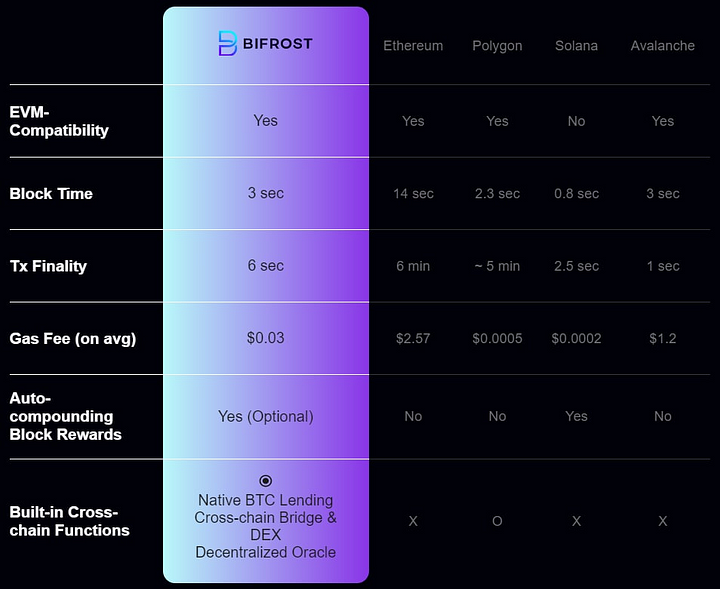720x589 pixels.
Task: Click the EVM-Compatibility row label
Action: point(59,121)
